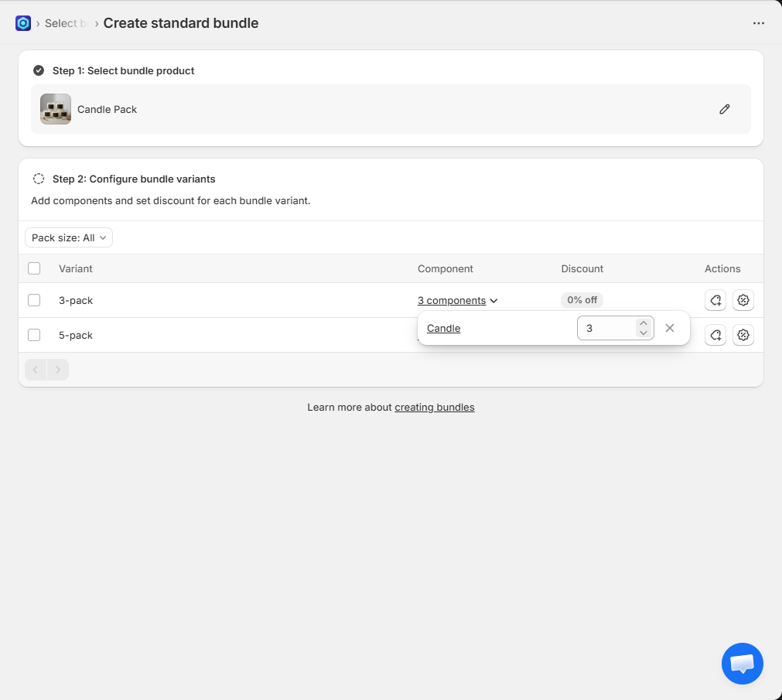Tick the 5-pack variant checkbox
782x700 pixels.
[x=34, y=335]
